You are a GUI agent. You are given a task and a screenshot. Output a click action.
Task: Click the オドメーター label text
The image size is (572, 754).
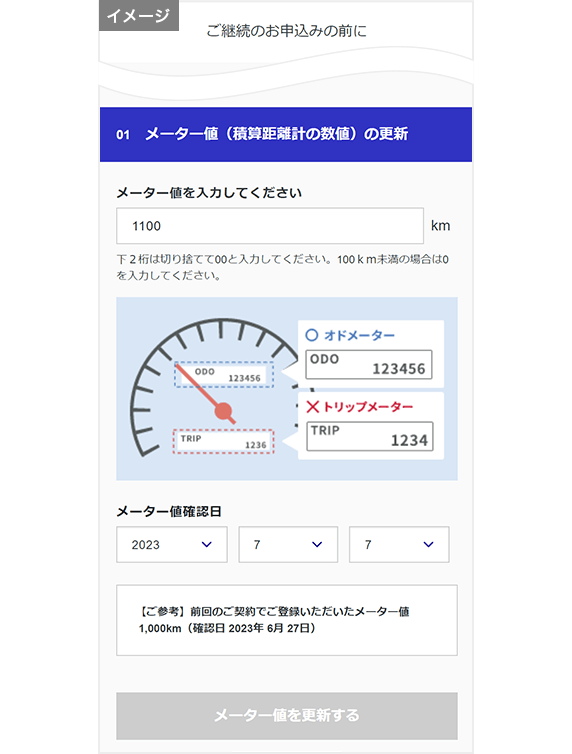tap(360, 335)
